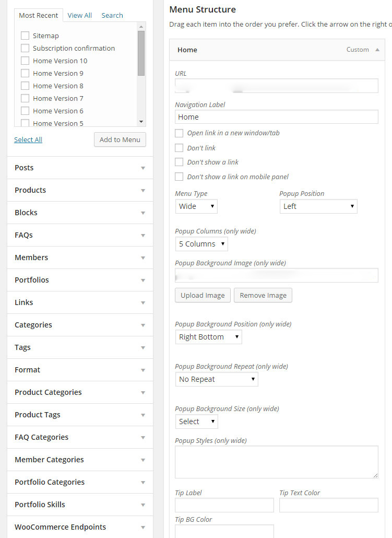Image resolution: width=392 pixels, height=538 pixels.
Task: Select the Home Version 10 checkbox
Action: 25,61
